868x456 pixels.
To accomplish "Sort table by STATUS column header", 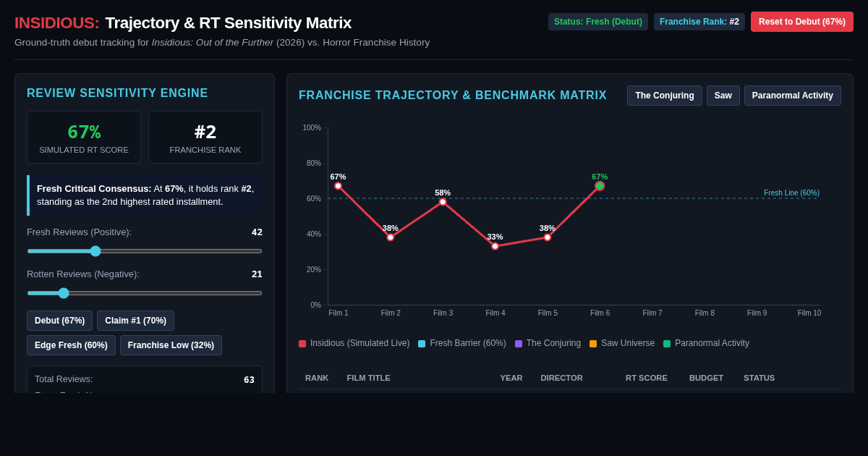I will [759, 378].
